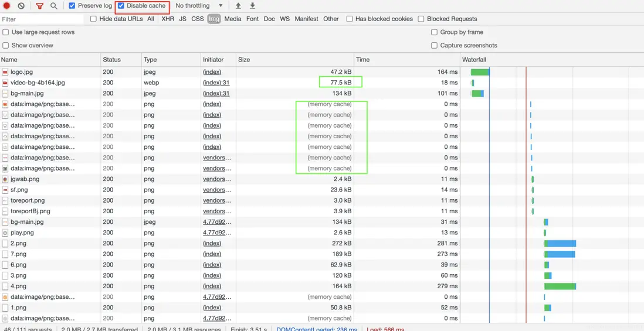Clear the network log

[x=21, y=6]
